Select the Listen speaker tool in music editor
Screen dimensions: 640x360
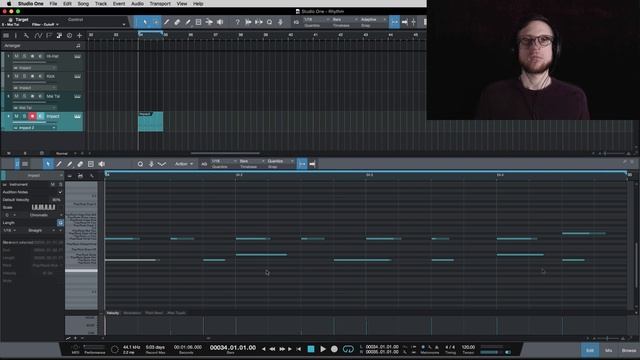tap(102, 164)
